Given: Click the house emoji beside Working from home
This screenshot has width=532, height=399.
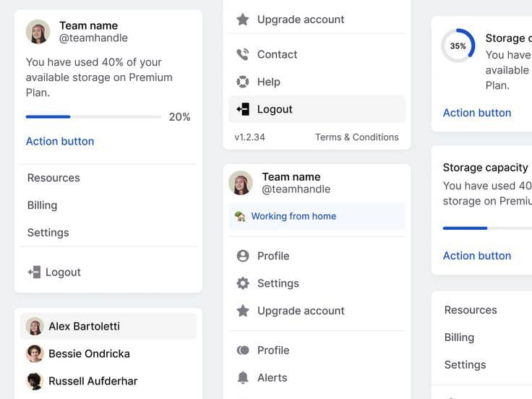Looking at the screenshot, I should 240,216.
